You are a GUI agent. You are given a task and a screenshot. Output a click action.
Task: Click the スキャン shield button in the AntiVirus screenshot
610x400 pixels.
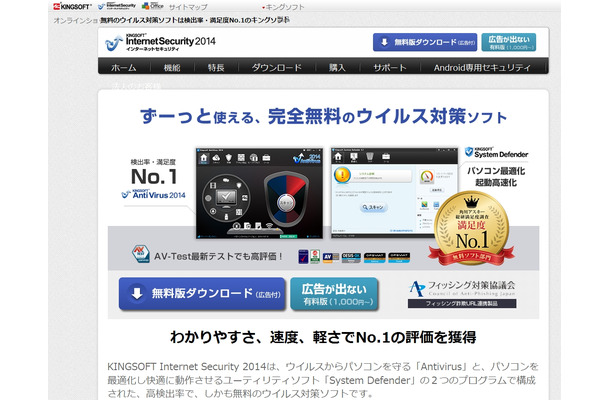tap(286, 201)
